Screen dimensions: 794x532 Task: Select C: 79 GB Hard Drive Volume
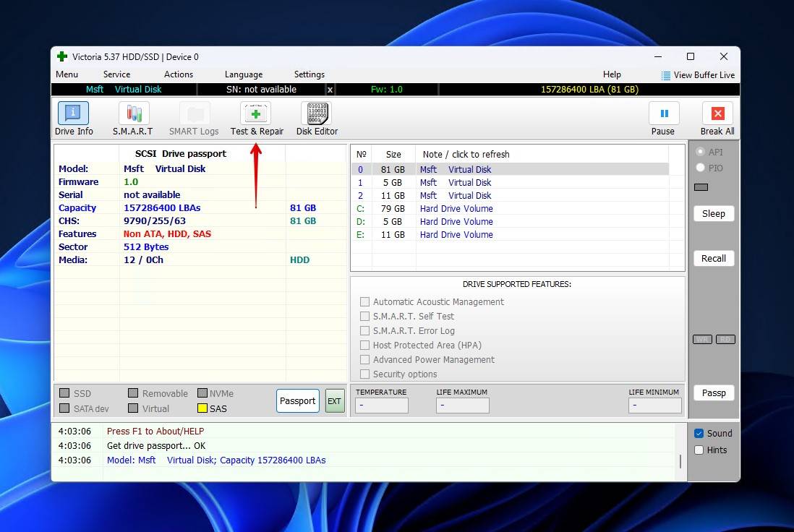pos(510,209)
